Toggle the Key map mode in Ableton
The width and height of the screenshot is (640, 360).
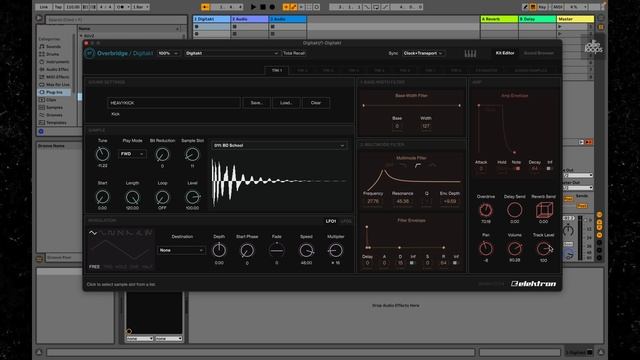[542, 7]
